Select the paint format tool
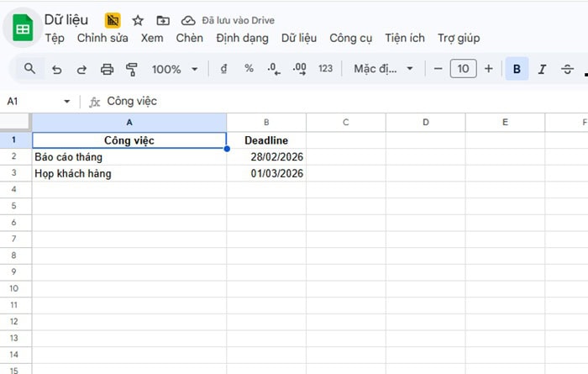Screen dimensions: 588x374 pyautogui.click(x=131, y=69)
